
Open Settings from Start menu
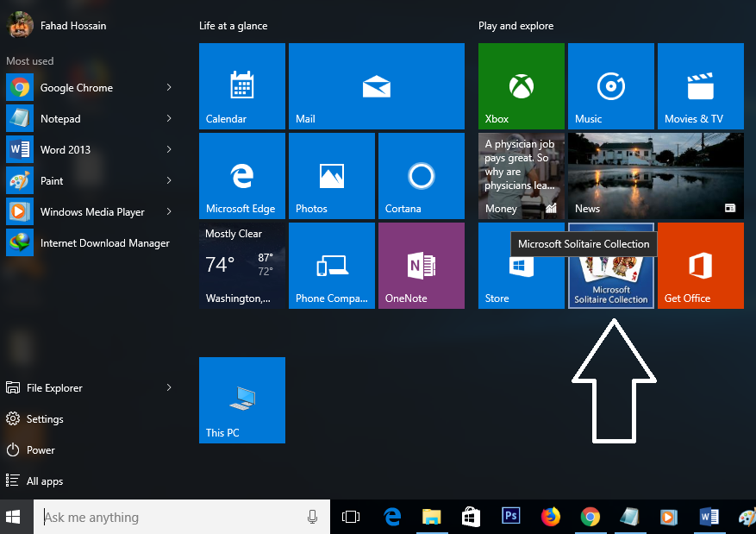click(45, 419)
